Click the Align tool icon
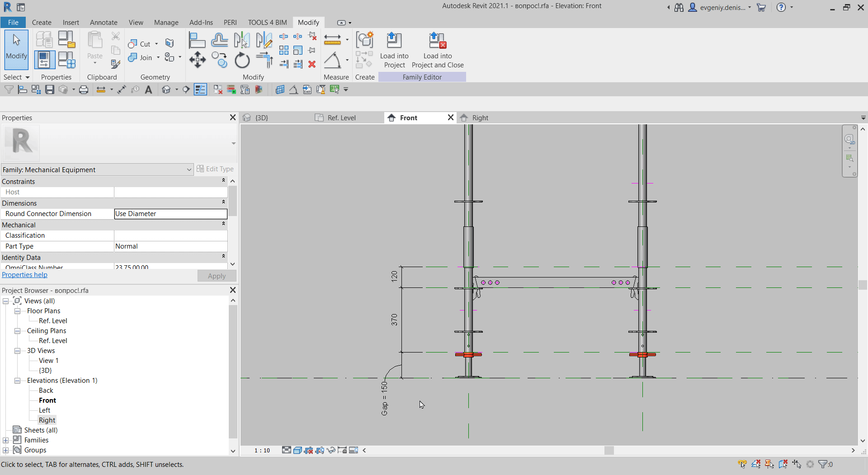The width and height of the screenshot is (868, 475). click(x=197, y=40)
